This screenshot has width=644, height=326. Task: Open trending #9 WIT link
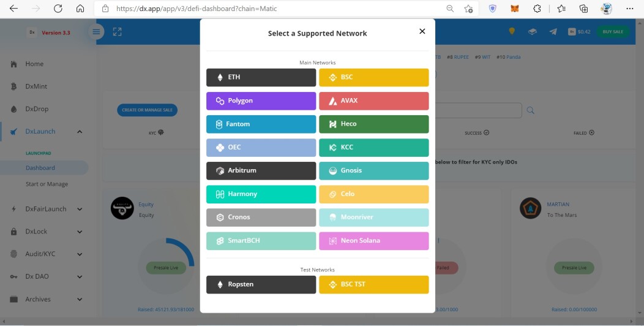(482, 57)
